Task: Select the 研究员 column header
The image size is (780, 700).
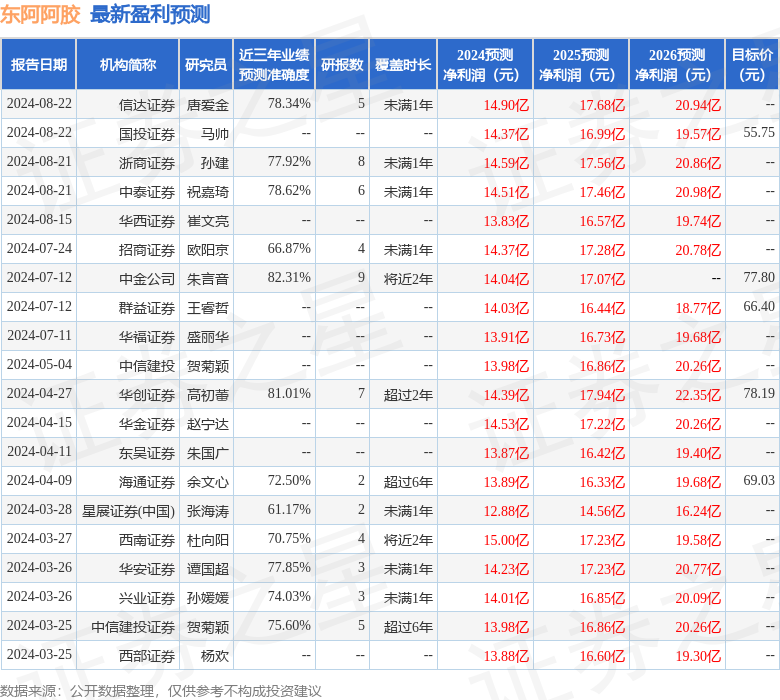Action: [x=206, y=65]
